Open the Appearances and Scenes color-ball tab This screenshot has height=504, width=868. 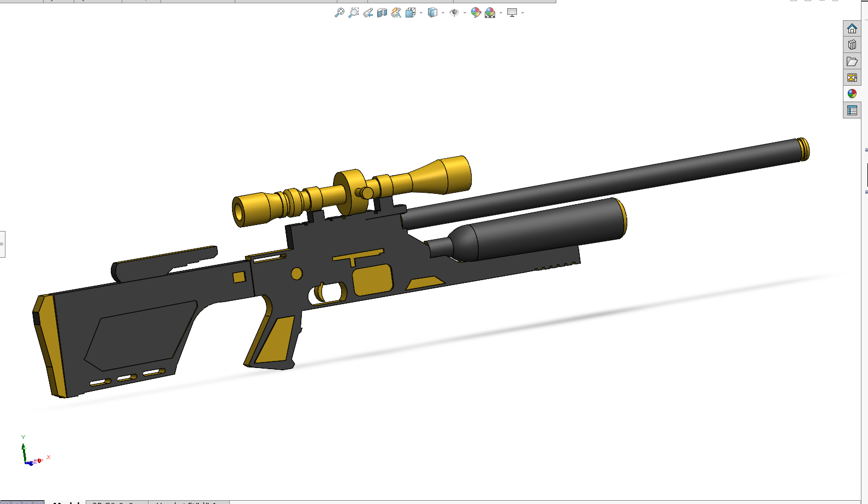coord(852,94)
